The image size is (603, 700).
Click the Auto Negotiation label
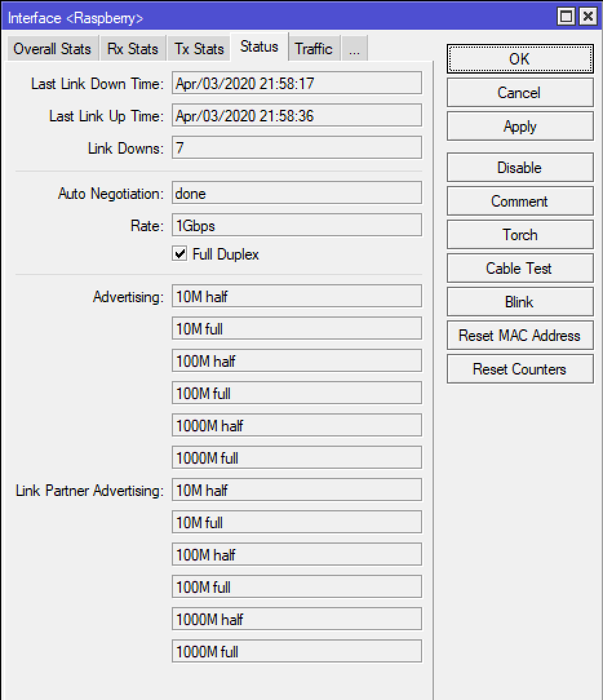[x=110, y=194]
